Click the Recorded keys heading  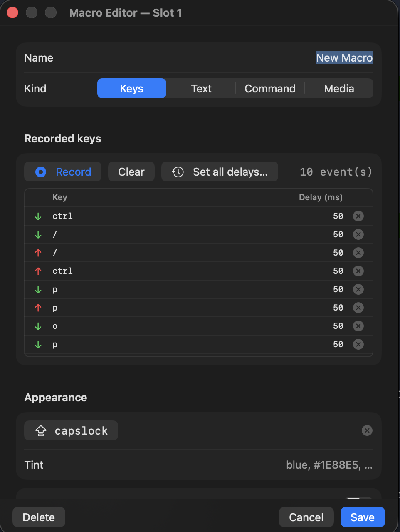[63, 139]
